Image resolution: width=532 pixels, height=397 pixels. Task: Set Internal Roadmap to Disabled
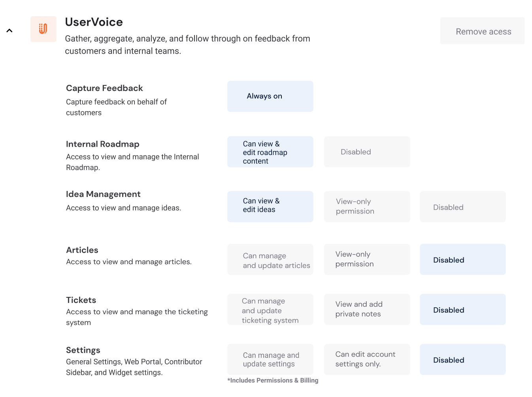point(367,152)
